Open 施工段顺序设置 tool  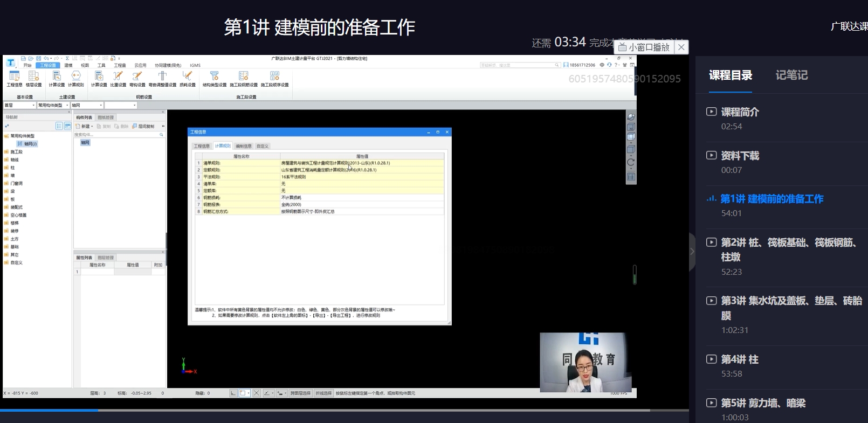coord(275,79)
